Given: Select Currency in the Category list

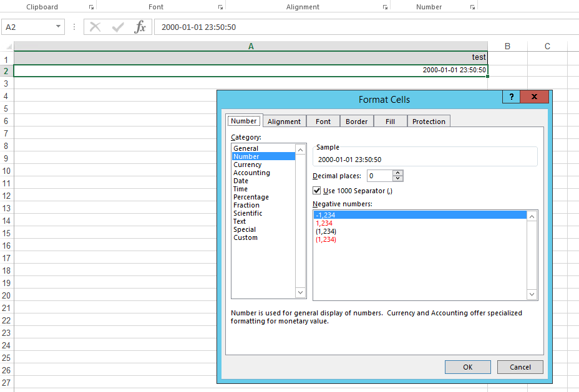Looking at the screenshot, I should 246,164.
